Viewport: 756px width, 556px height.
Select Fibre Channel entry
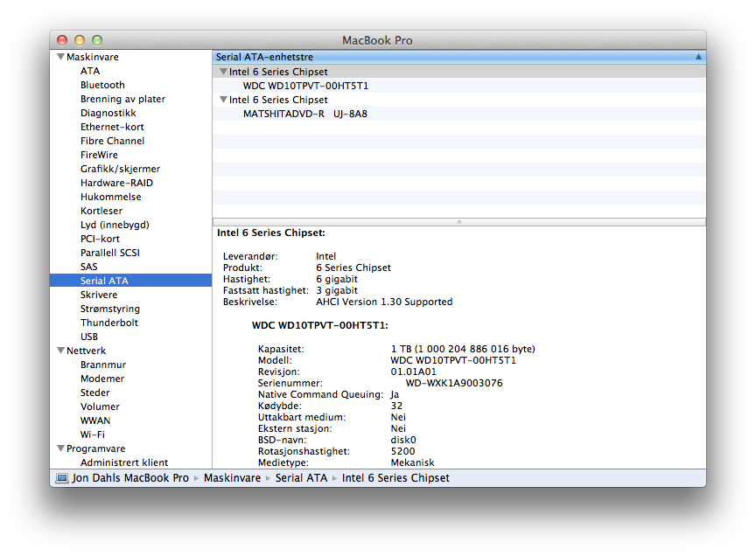tap(112, 141)
